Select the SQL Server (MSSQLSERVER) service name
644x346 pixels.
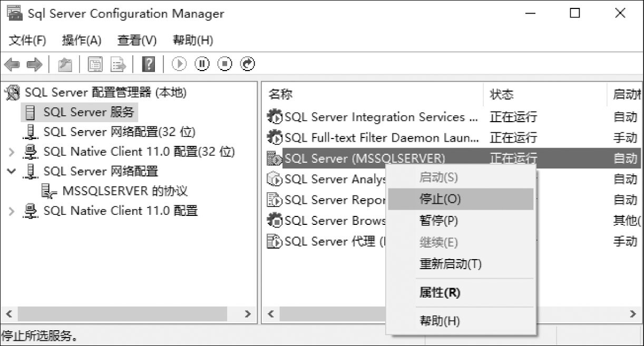point(365,159)
